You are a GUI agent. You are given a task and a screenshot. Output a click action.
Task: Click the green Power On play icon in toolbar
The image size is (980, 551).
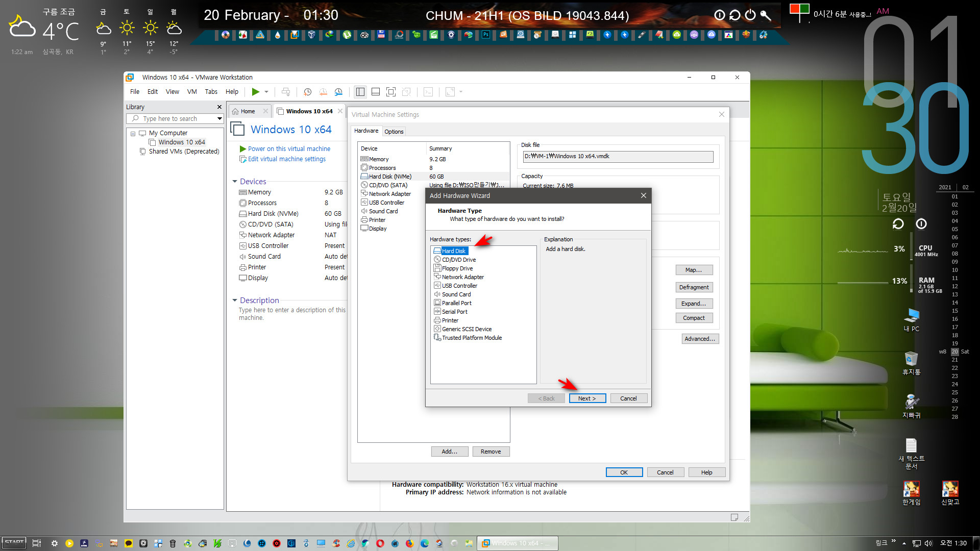point(255,92)
